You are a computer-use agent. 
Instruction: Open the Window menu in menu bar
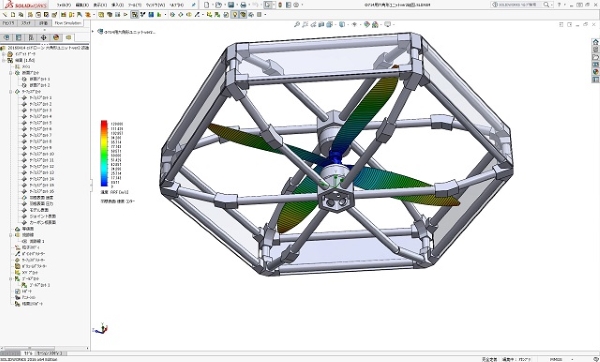[155, 5]
